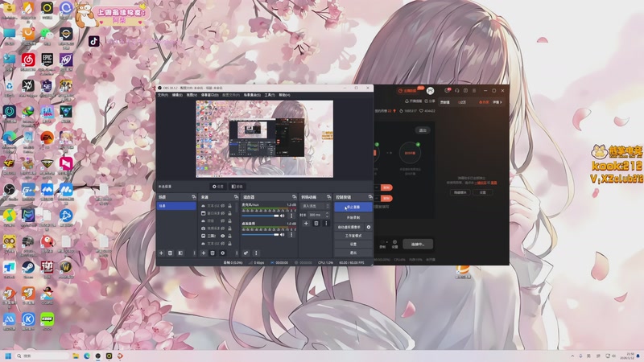Remove transition with trash icon in transitions dock
The image size is (644, 362).
pos(316,224)
